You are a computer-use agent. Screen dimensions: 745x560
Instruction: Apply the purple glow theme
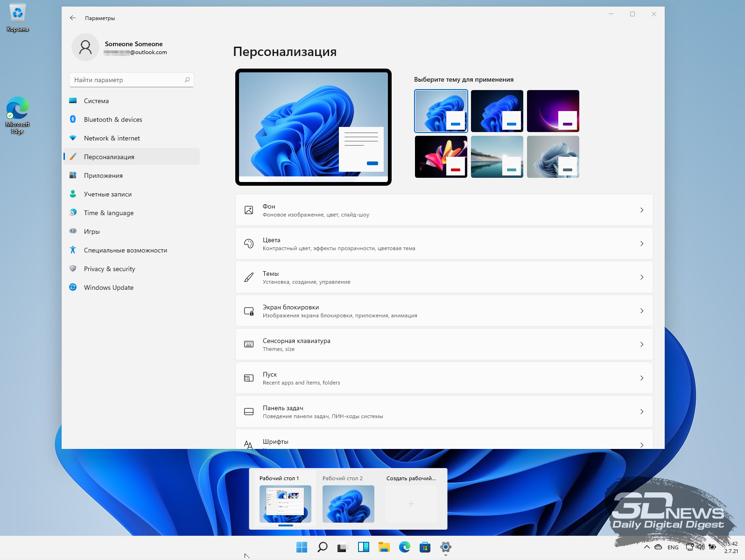tap(553, 111)
